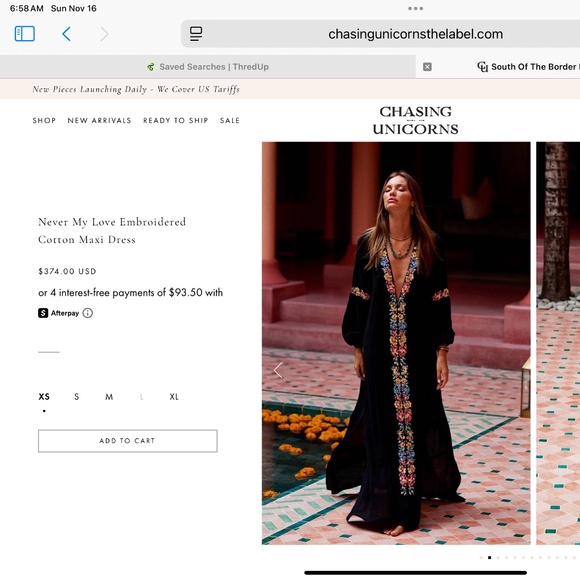The image size is (580, 580).
Task: Tap the Afterpay logo
Action: pos(58,313)
